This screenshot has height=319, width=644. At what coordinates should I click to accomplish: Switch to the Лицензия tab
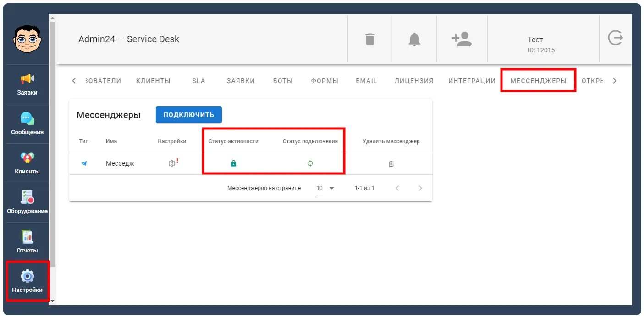[x=414, y=81]
